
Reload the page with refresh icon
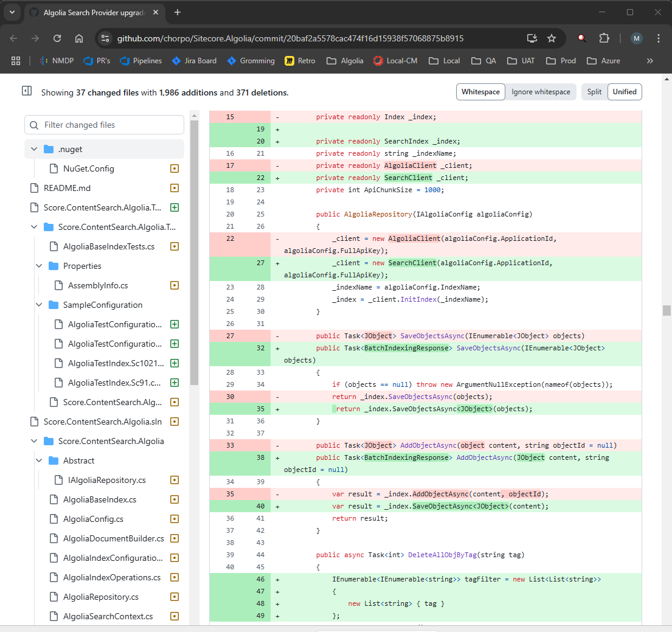point(57,38)
